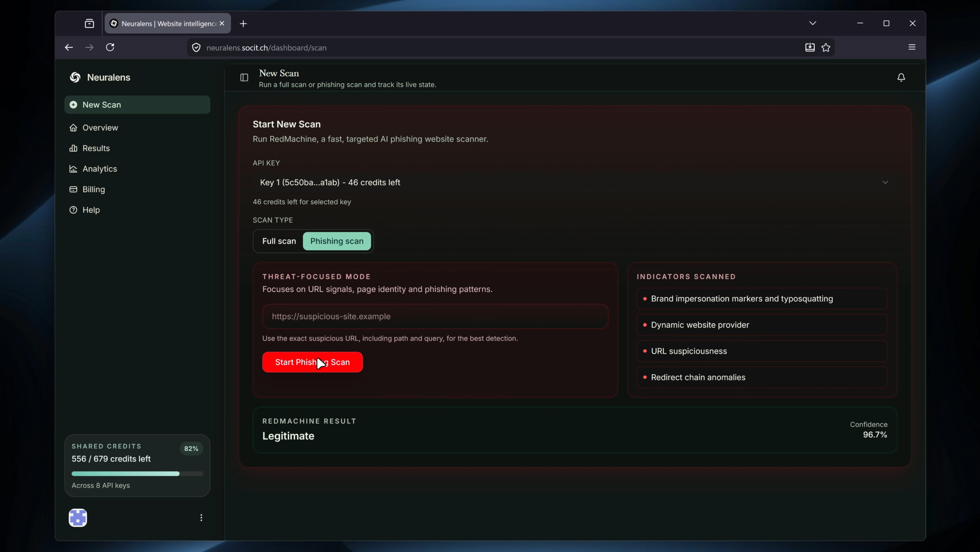Open the tab overview icon left of tab
The image size is (980, 552).
(x=89, y=24)
